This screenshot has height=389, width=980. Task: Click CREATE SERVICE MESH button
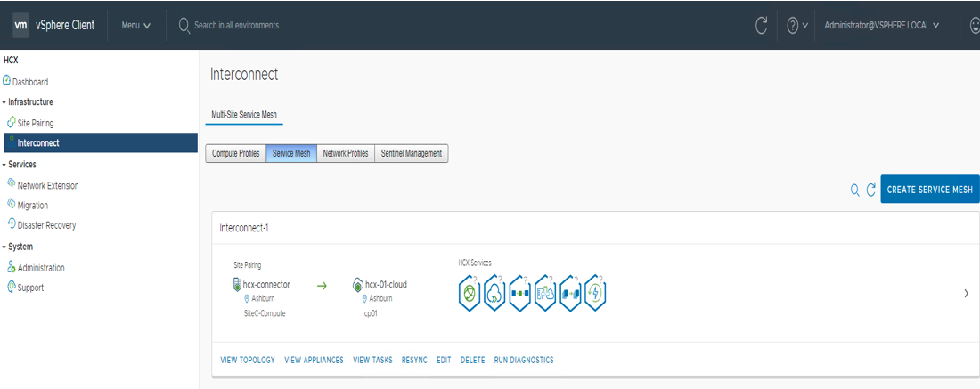[930, 190]
